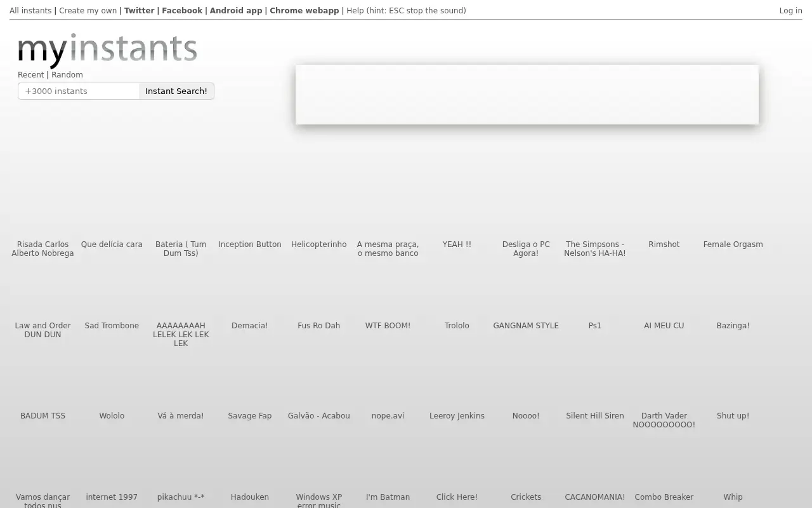Click the Fus Ro Dah label

(x=319, y=326)
